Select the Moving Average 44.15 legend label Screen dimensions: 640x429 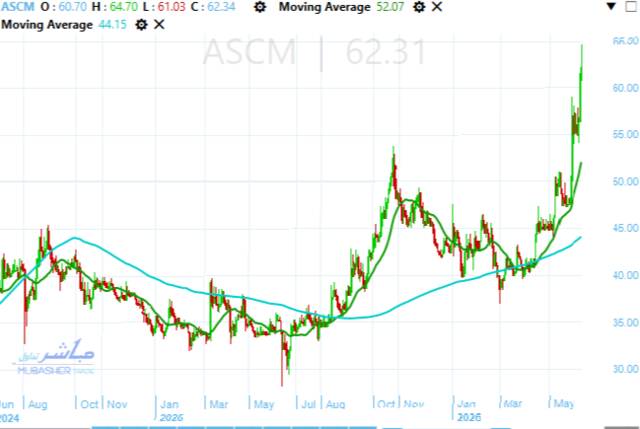click(x=64, y=24)
